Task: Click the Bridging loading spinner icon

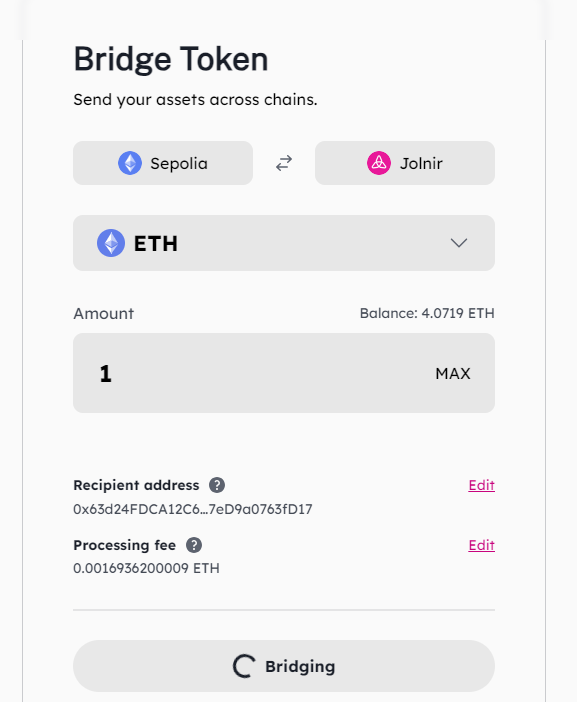Action: [x=244, y=666]
